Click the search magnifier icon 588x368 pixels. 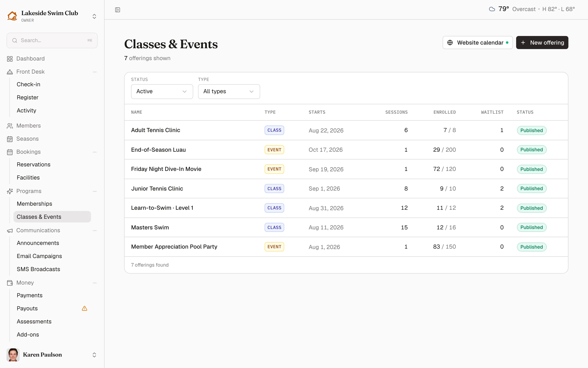point(14,40)
